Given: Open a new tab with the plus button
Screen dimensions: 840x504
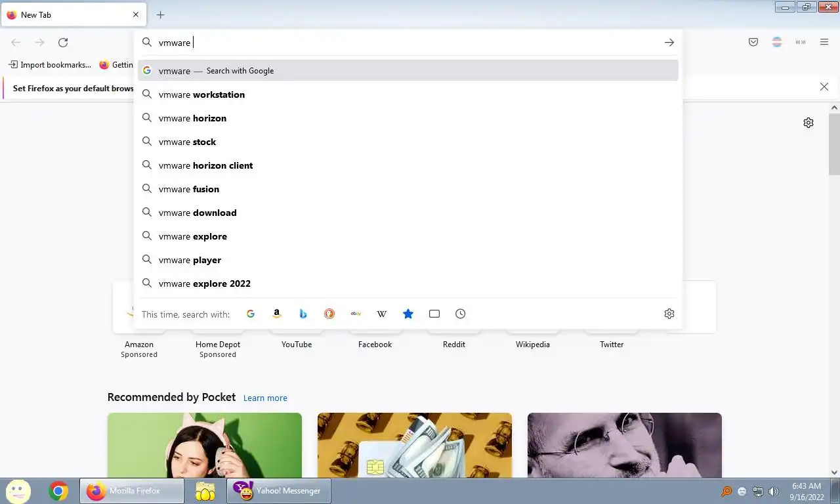Looking at the screenshot, I should coord(161,14).
